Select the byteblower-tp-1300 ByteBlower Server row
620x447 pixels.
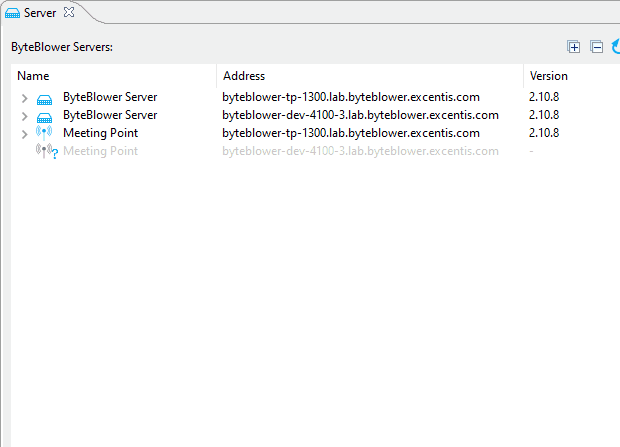pyautogui.click(x=109, y=98)
